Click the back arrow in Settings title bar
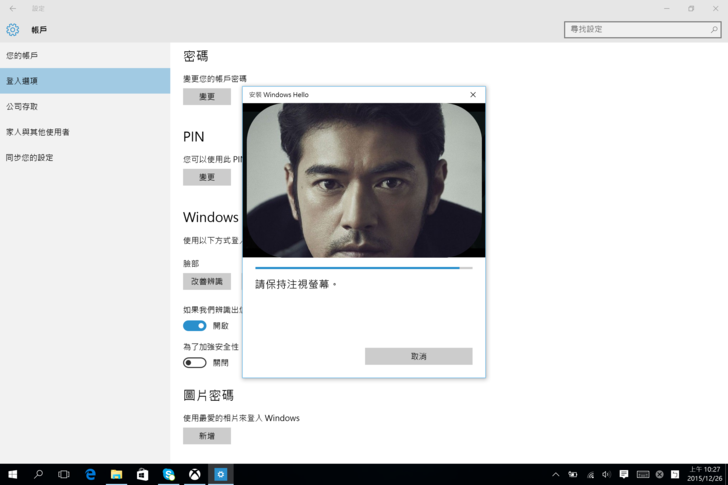This screenshot has width=728, height=485. pyautogui.click(x=13, y=8)
